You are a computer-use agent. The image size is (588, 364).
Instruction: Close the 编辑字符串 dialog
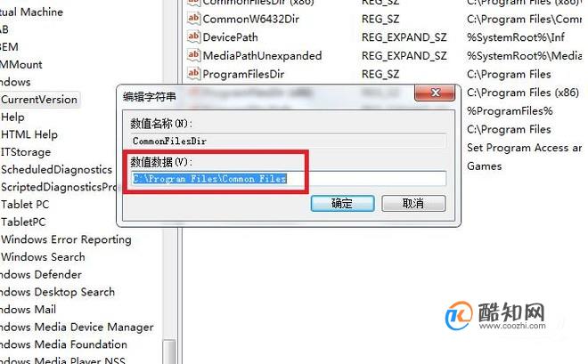(435, 93)
